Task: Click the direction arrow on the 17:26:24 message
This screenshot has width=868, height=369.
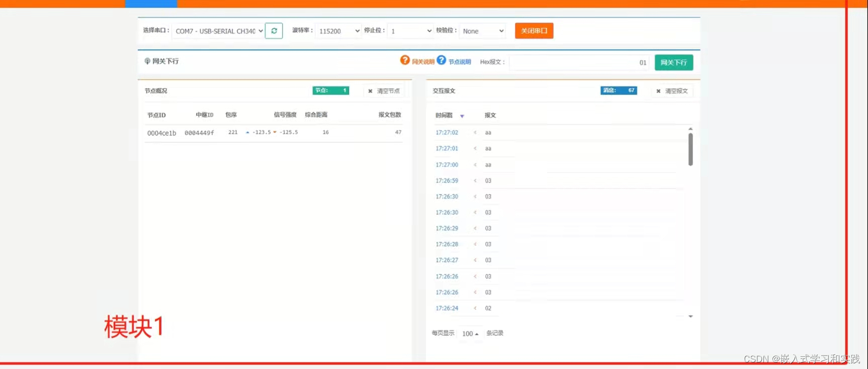Action: (475, 308)
